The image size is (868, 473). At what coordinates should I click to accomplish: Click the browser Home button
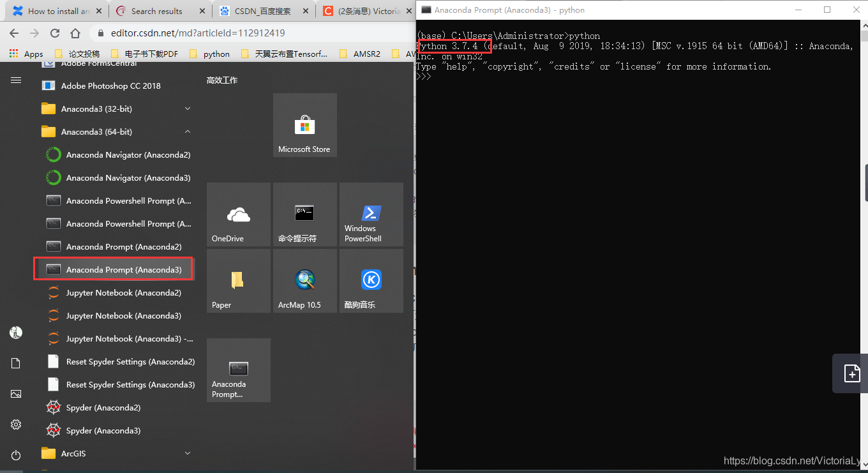coord(75,33)
